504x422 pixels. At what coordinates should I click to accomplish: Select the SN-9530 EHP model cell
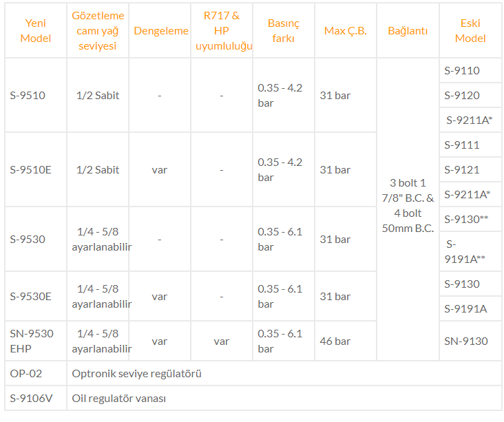[x=36, y=341]
